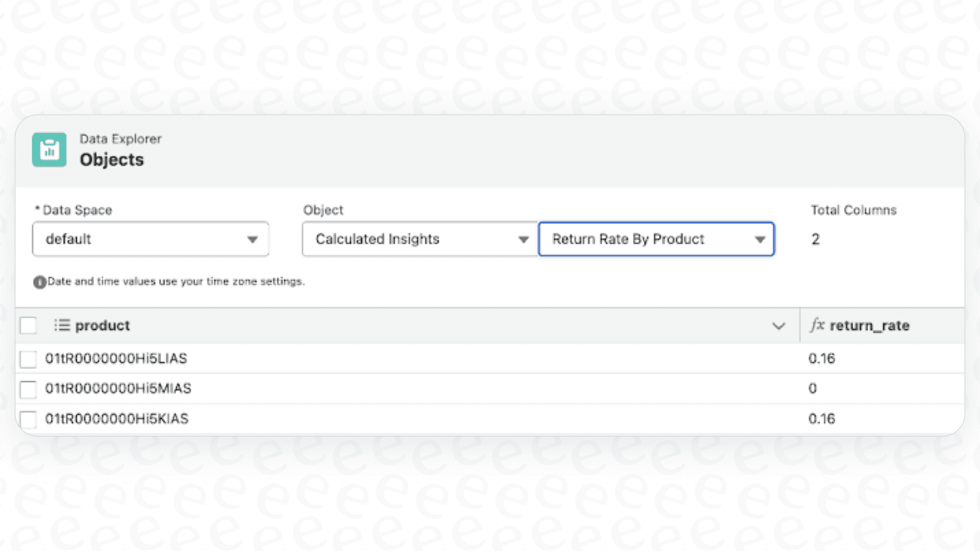
Task: Click product ID 01tR0000000Hi5LIAS text
Action: (116, 359)
